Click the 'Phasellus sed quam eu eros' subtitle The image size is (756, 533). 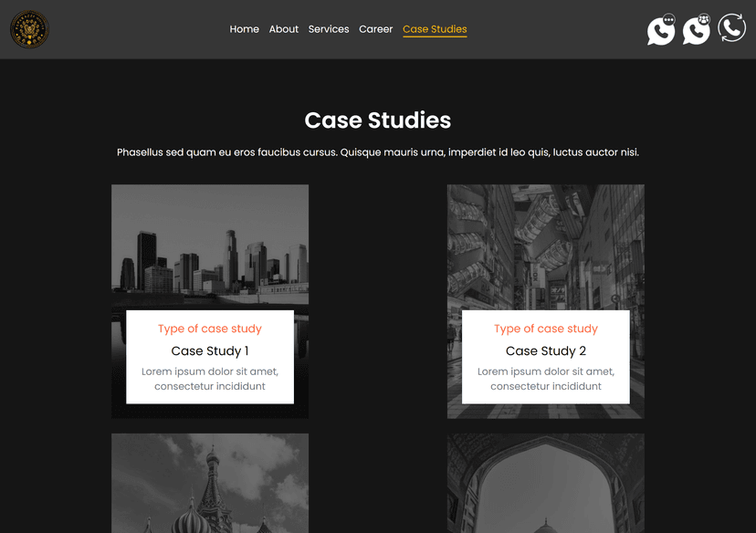377,152
